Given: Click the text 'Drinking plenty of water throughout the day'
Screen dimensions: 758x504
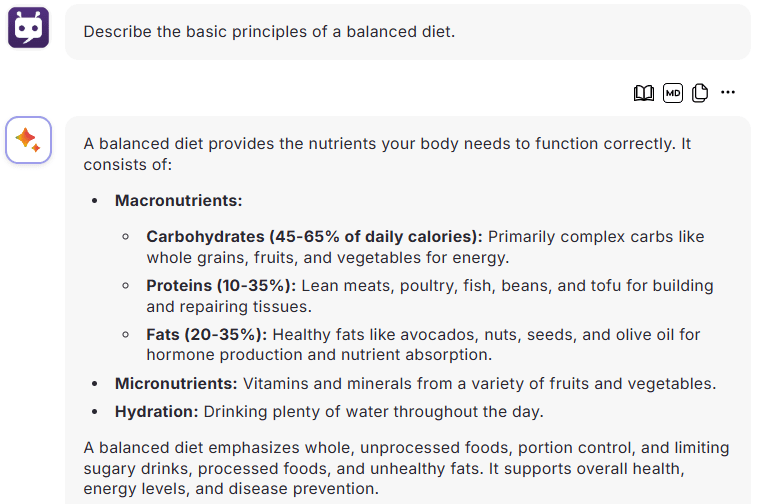Looking at the screenshot, I should pos(373,412).
